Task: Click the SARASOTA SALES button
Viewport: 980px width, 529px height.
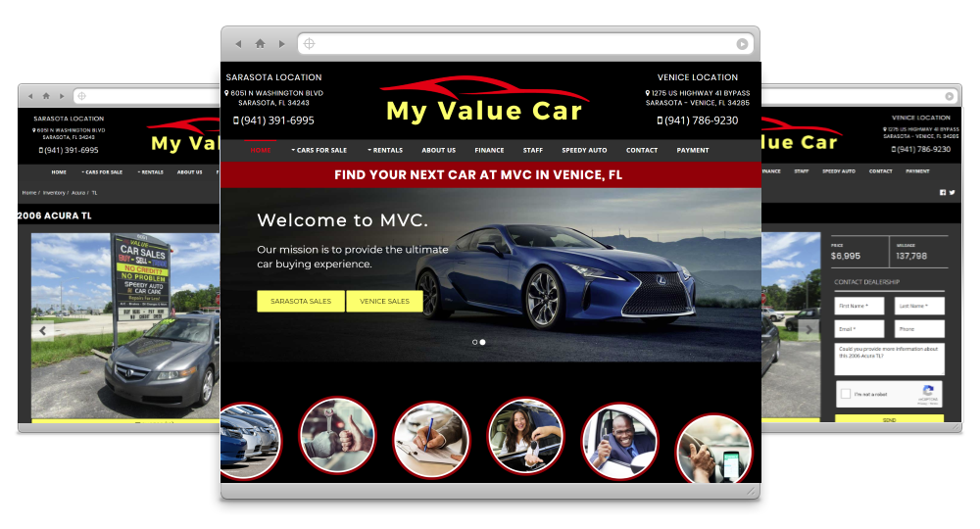Action: pos(301,301)
